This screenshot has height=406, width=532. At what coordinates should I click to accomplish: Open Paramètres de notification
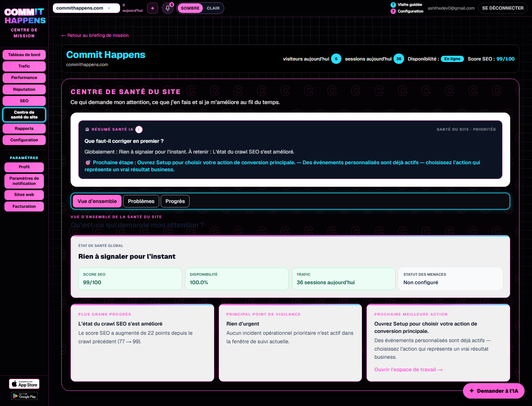pos(24,181)
